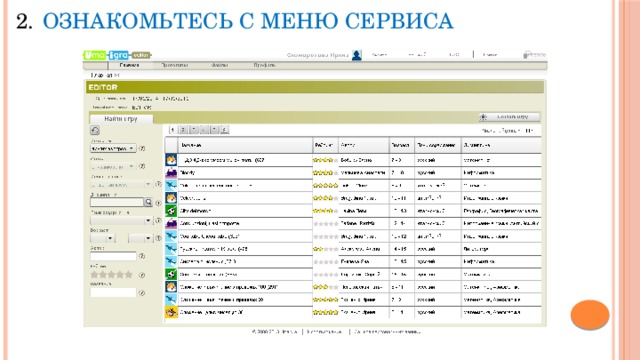Open the second tab right of Главная

pos(175,65)
